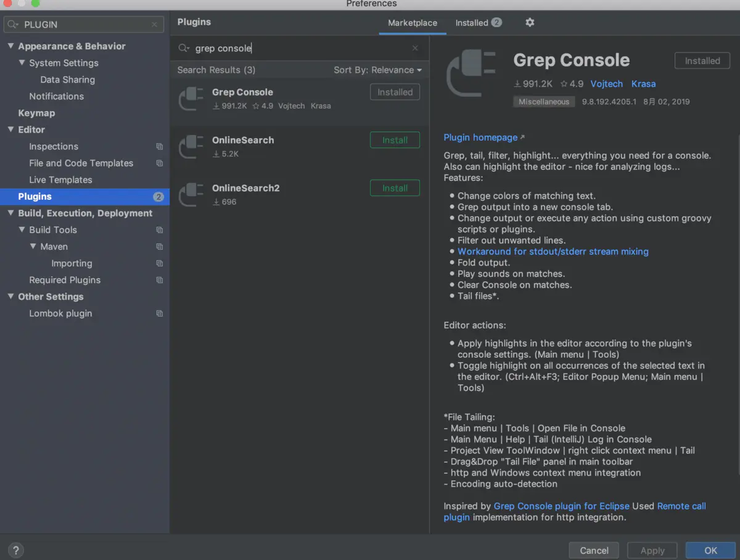This screenshot has width=740, height=560.
Task: Collapse the Other Settings section
Action: pos(10,297)
